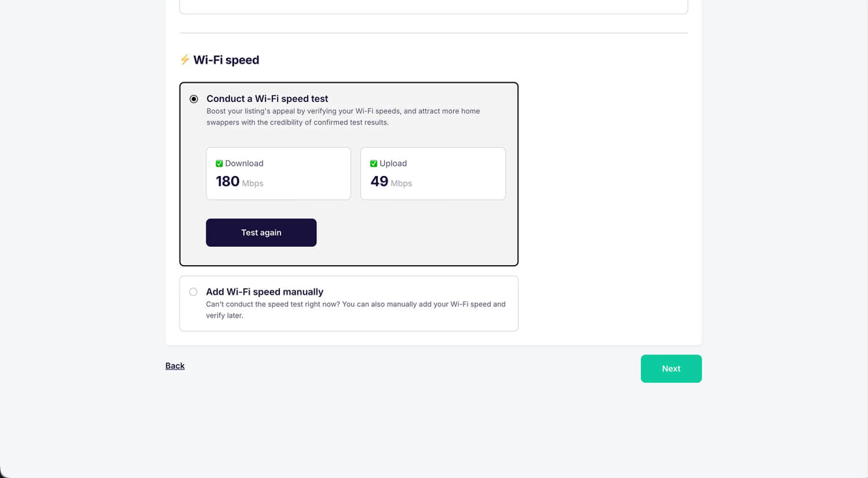
Task: Click the lightning bolt Wi-Fi speed icon
Action: tap(185, 60)
